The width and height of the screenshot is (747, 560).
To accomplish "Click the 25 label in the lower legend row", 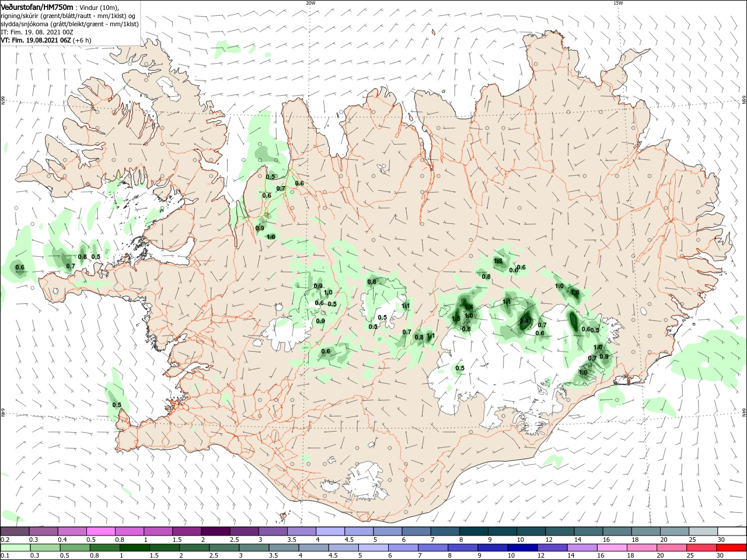I will [690, 555].
